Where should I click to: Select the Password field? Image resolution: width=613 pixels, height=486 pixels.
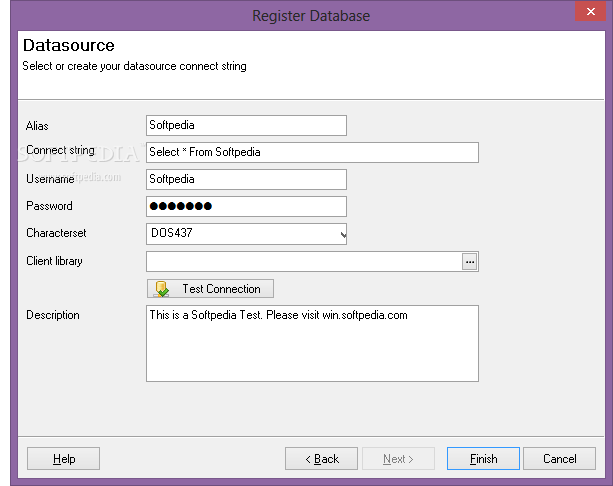coord(246,206)
